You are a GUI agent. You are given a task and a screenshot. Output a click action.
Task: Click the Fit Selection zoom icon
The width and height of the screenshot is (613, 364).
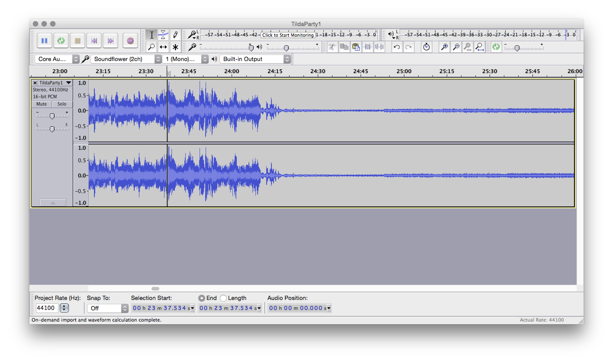pos(468,47)
